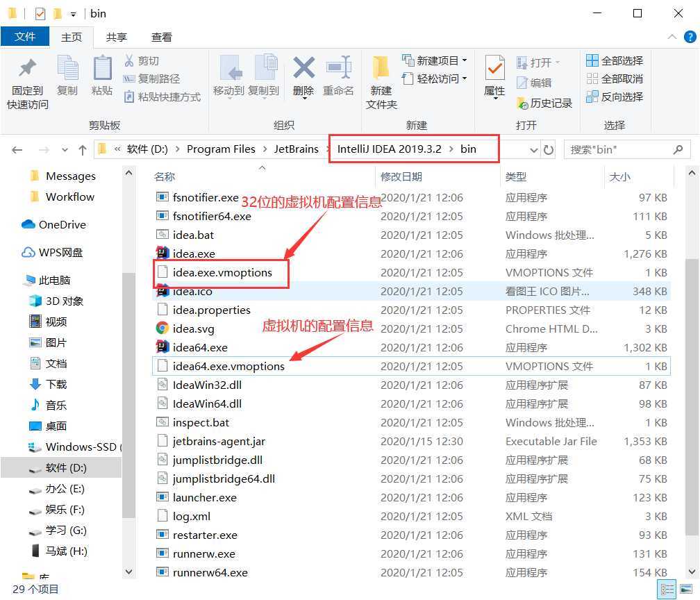Click the Cut scissors icon
Viewport: 700px width, 600px height.
click(x=129, y=60)
